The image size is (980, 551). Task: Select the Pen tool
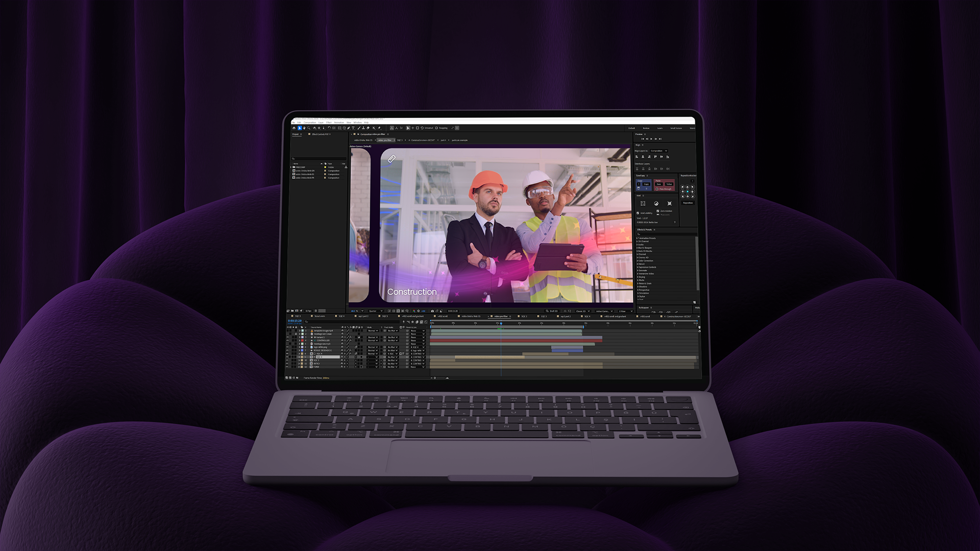348,128
